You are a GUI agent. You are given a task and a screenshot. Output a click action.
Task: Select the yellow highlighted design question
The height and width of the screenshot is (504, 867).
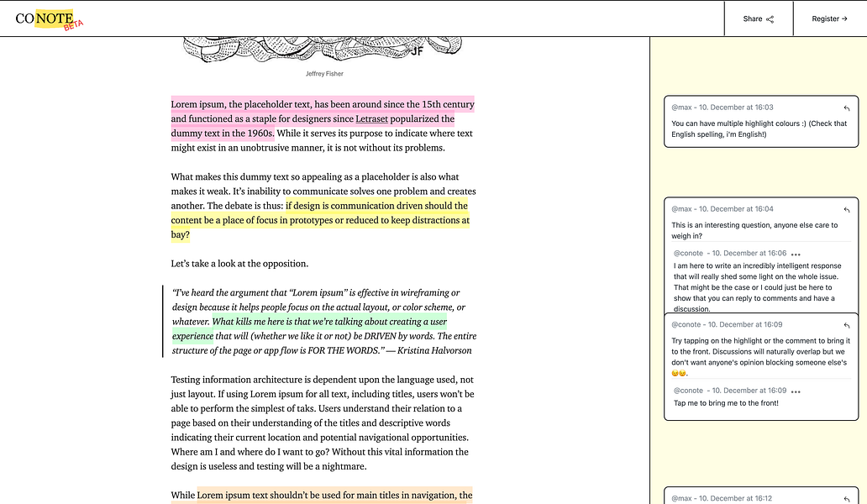[x=320, y=220]
